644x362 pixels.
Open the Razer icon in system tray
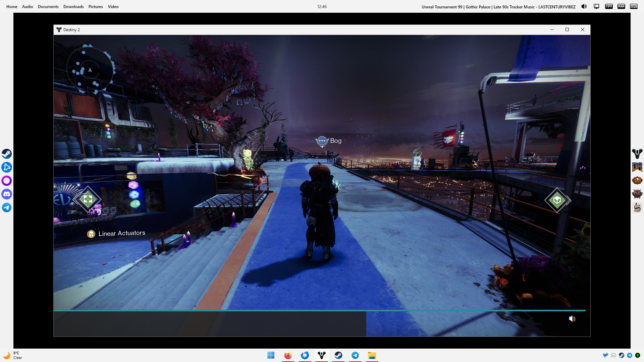pos(638,355)
